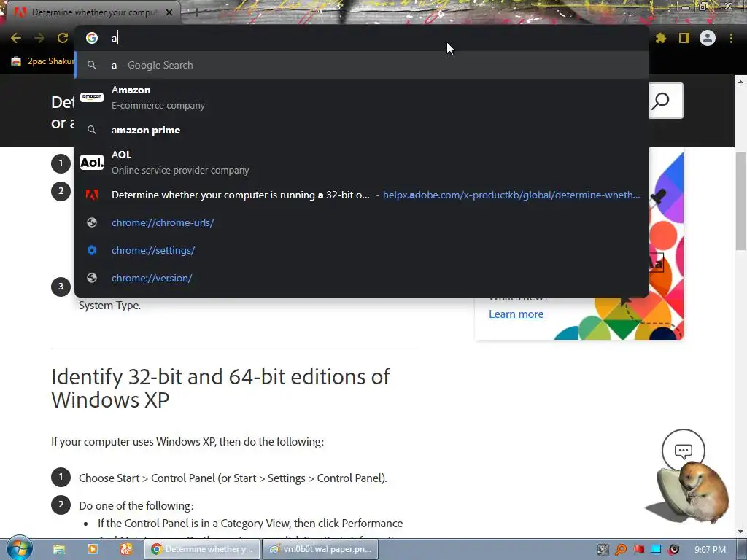Click the forward navigation arrow
This screenshot has height=560, width=747.
pyautogui.click(x=39, y=38)
